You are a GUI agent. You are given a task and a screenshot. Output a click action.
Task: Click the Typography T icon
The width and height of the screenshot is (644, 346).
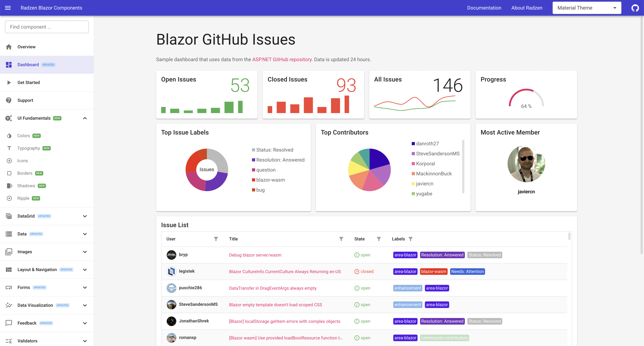[9, 148]
